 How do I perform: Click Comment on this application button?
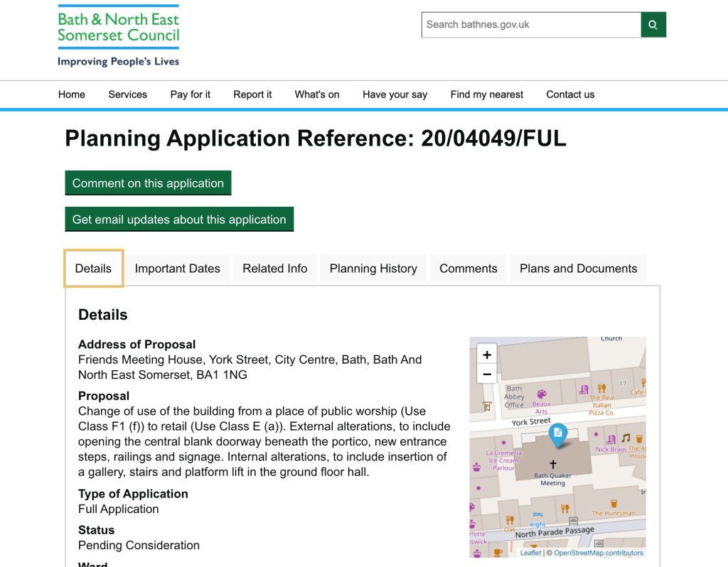(148, 183)
